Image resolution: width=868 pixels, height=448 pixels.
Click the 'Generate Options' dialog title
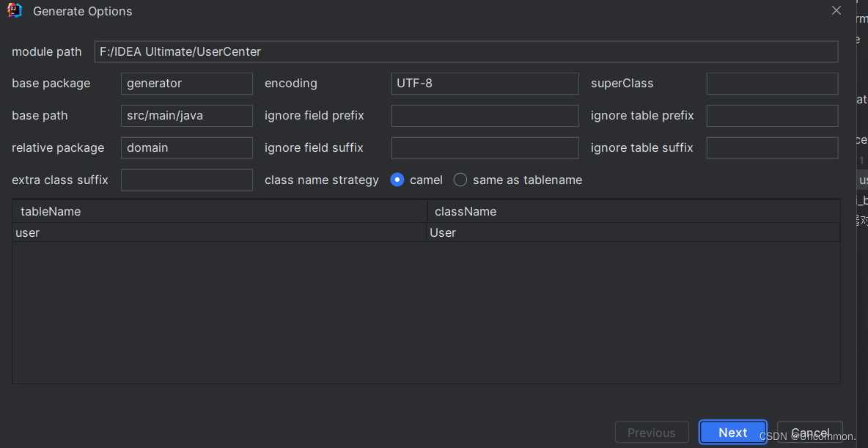[83, 11]
